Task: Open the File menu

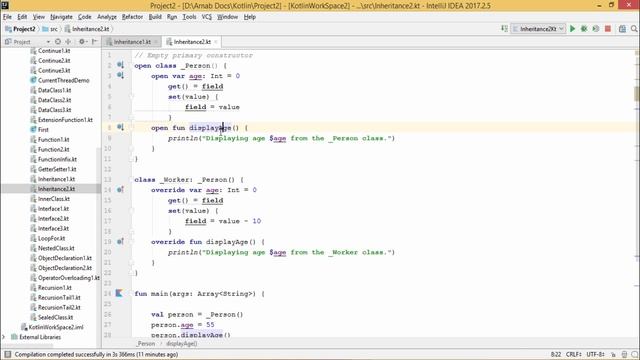Action: point(7,17)
